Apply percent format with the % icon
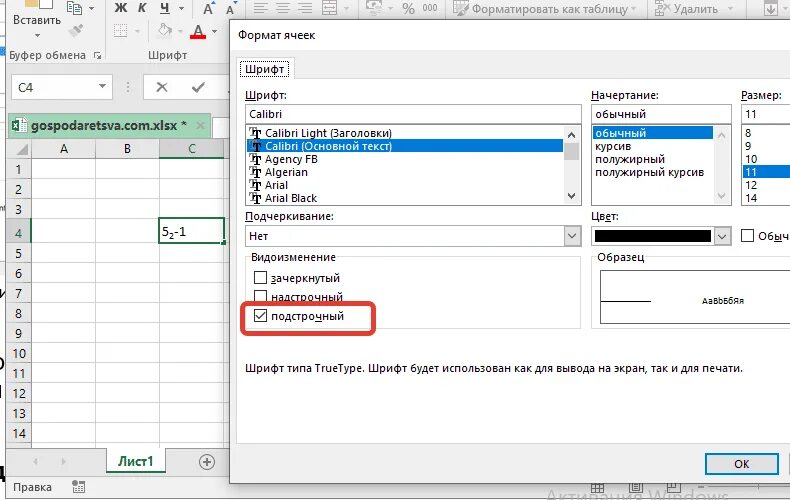The height and width of the screenshot is (500, 790). point(408,9)
